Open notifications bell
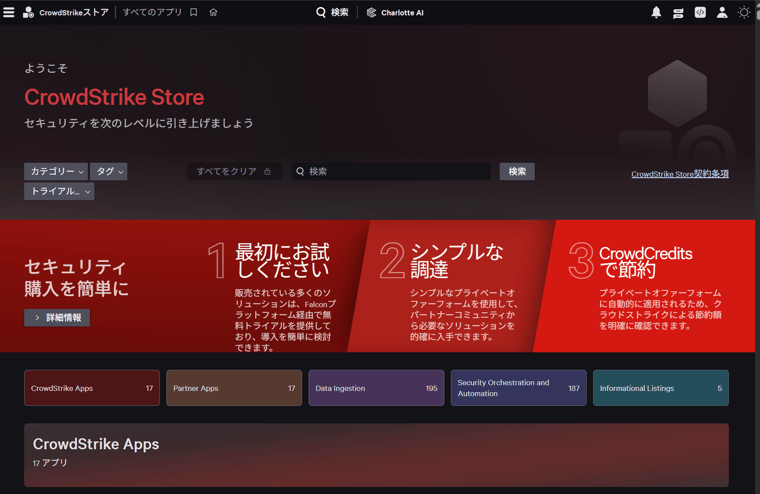The width and height of the screenshot is (760, 494). click(656, 12)
